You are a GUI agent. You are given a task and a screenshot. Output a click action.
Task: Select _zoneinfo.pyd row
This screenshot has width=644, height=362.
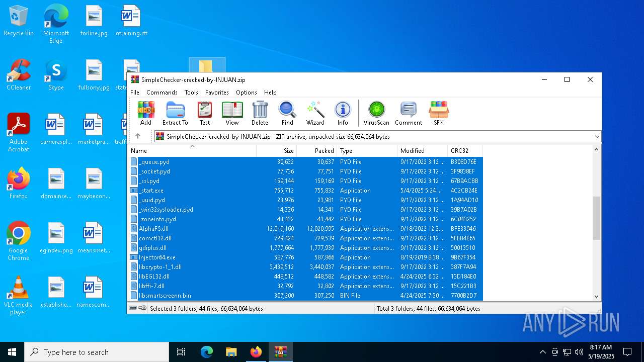tap(305, 219)
